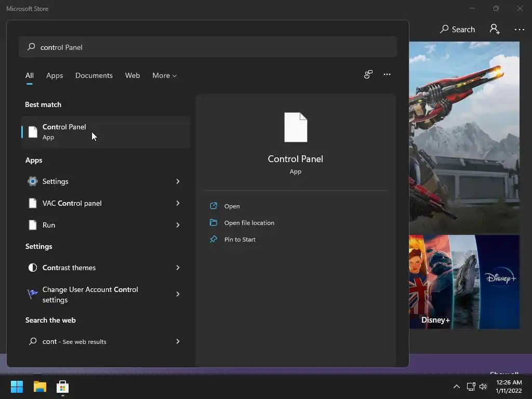The width and height of the screenshot is (532, 399).
Task: Expand the Contrast themes arrow
Action: click(x=178, y=268)
